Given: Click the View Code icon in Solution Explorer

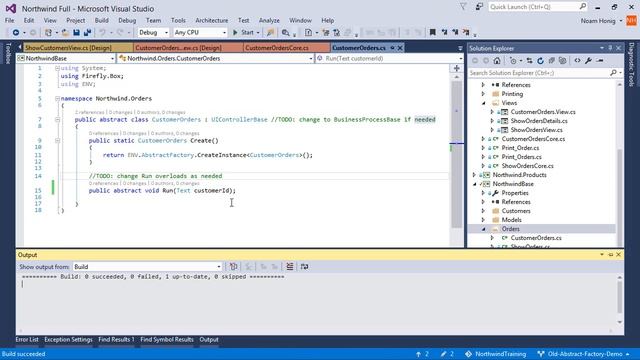Looking at the screenshot, I should [x=577, y=60].
